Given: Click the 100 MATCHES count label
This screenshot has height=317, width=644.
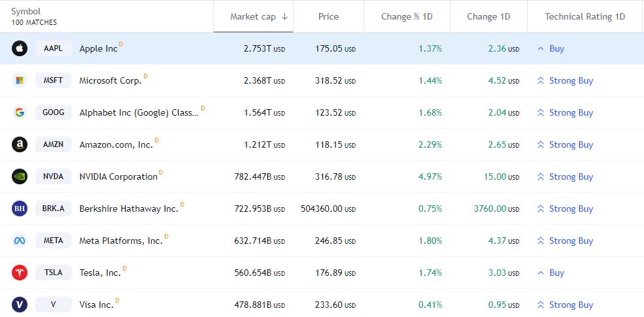Looking at the screenshot, I should [x=34, y=23].
